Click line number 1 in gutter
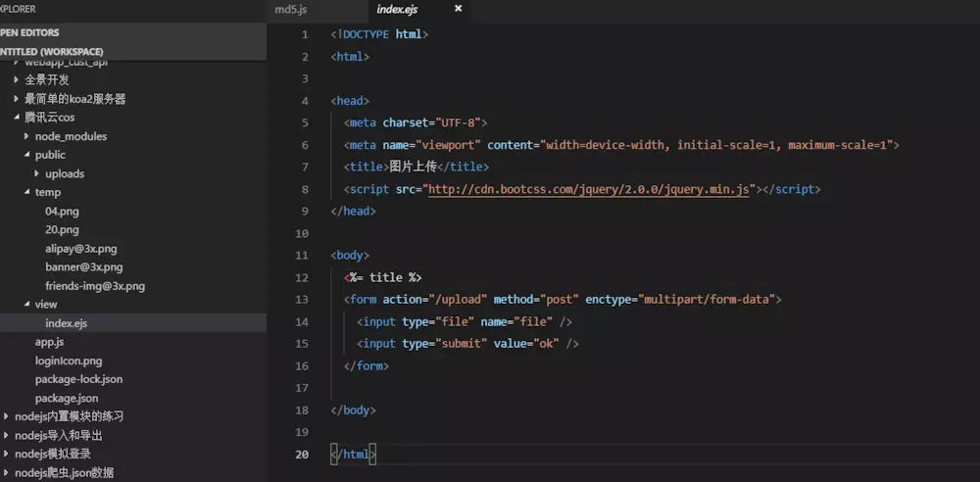The width and height of the screenshot is (980, 482). 305,34
